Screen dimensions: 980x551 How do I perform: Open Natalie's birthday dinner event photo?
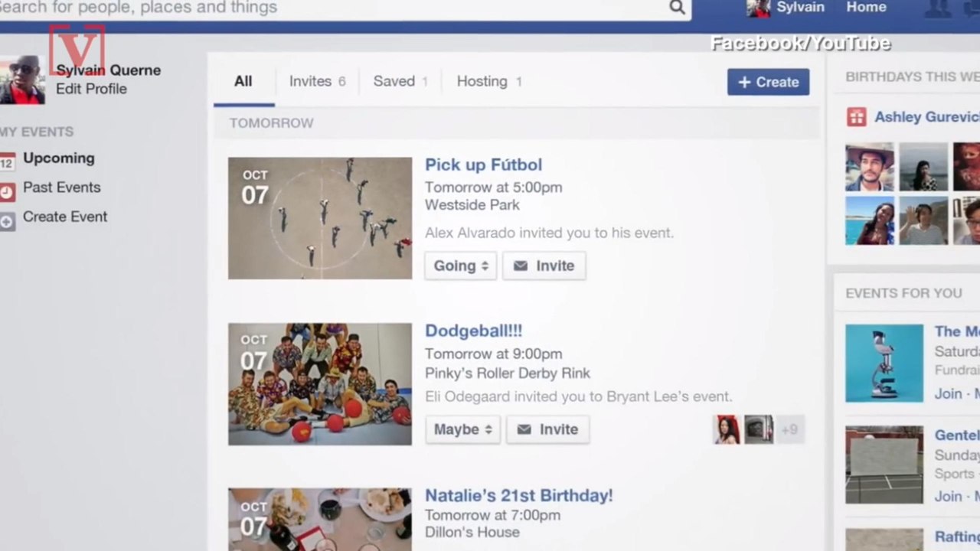coord(320,520)
